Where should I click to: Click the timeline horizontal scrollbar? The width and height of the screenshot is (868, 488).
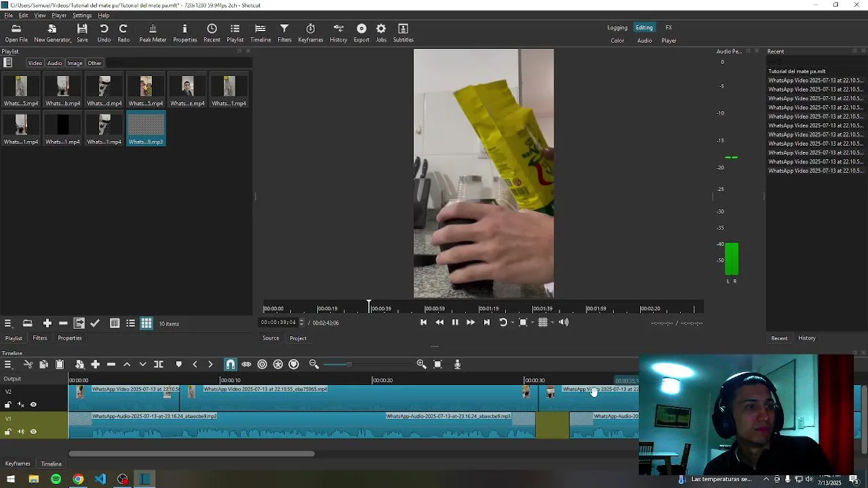point(191,454)
